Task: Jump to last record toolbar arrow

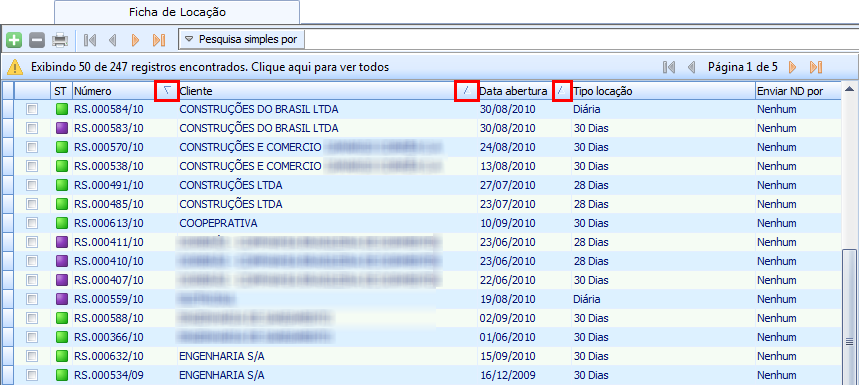Action: tap(159, 40)
